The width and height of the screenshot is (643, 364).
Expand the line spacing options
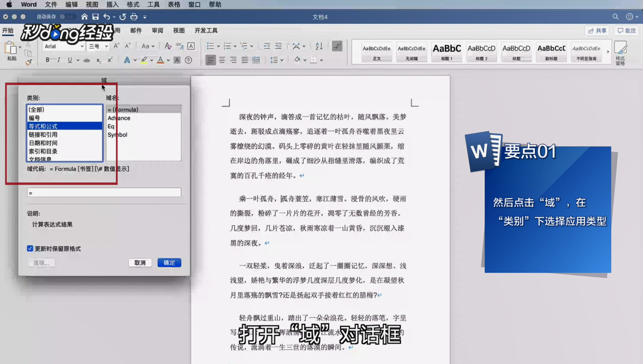click(282, 60)
